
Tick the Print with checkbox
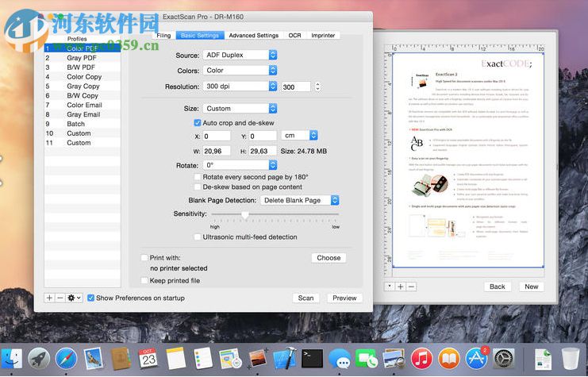tap(144, 257)
